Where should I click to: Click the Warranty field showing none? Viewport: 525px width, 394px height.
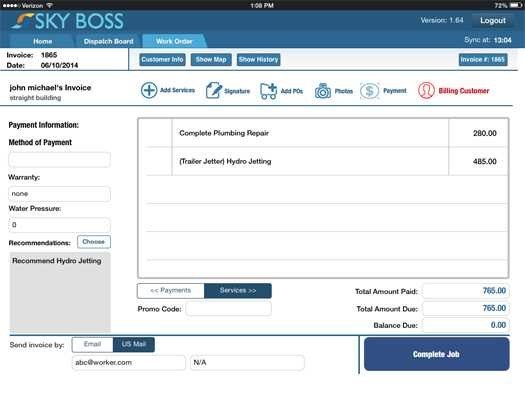pyautogui.click(x=59, y=194)
